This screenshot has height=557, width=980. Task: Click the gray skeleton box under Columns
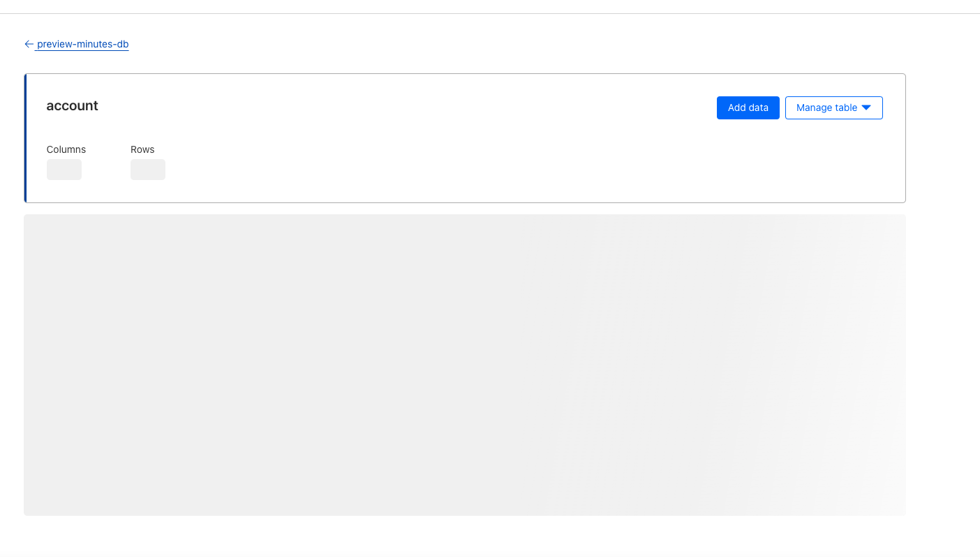click(64, 170)
